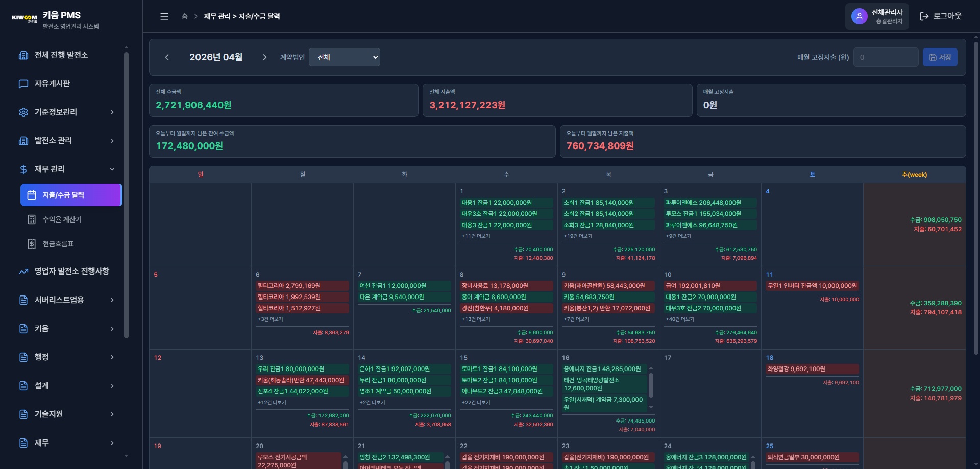
Task: Show more entries via +11건 더보기
Action: pos(476,236)
